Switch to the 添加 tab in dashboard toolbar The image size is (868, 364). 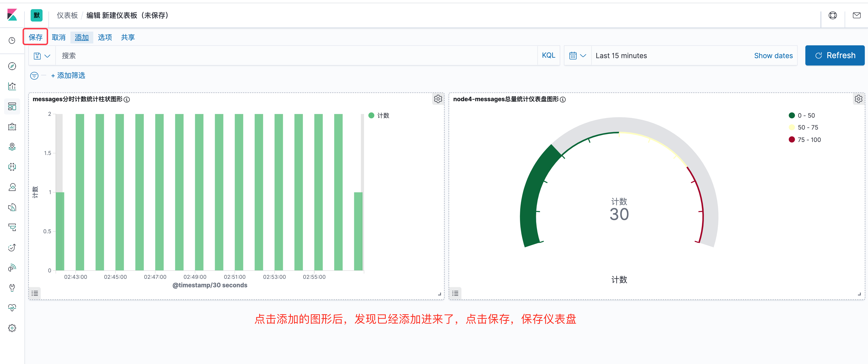click(82, 37)
